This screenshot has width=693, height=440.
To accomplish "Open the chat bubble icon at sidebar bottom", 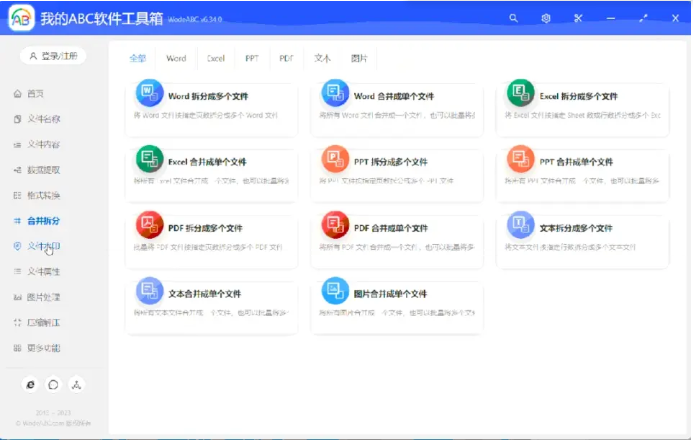I will tap(53, 385).
